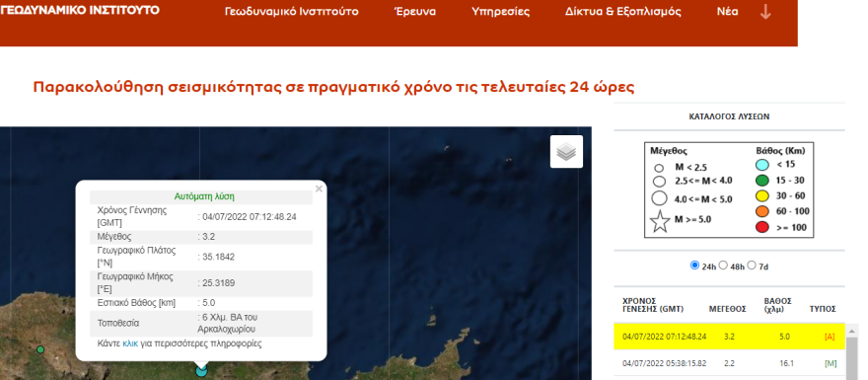Open the Έρευνα menu
Viewport: 868px width, 380px height.
coord(414,12)
